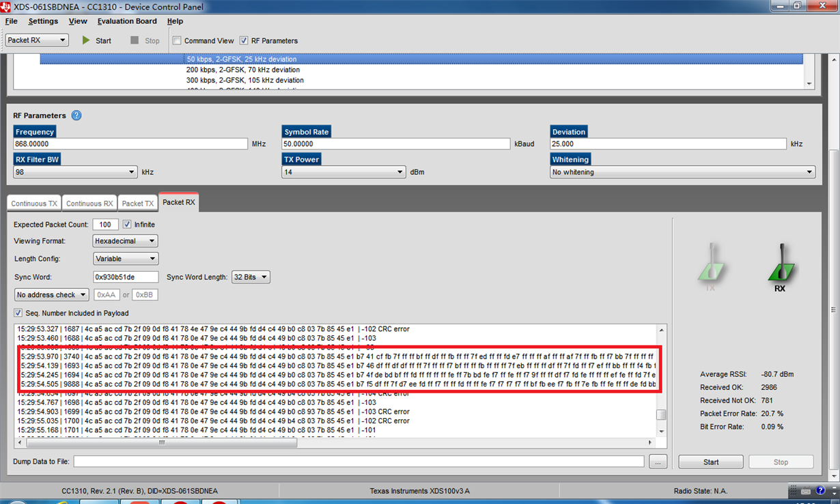The image size is (840, 504).
Task: Click the browse '...' button for dump file
Action: (658, 462)
